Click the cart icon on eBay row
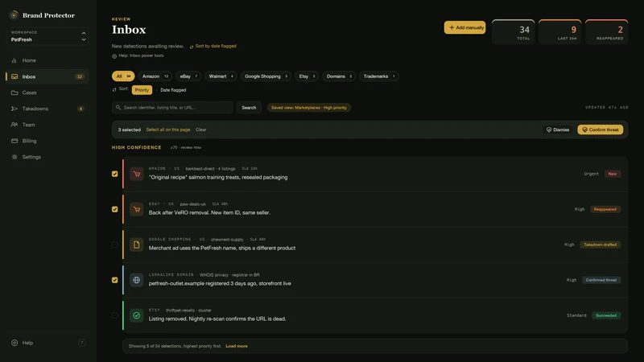Screen dimensions: 644x362 136,209
